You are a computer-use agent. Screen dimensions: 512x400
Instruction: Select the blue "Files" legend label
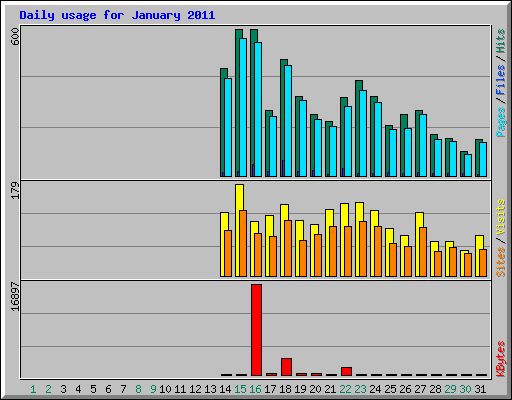click(500, 80)
